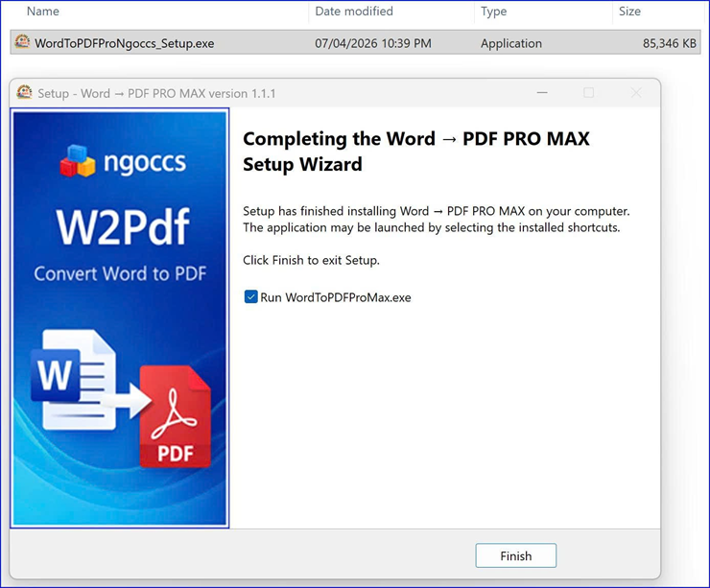Click the 85,346 KB size cell

click(x=669, y=43)
